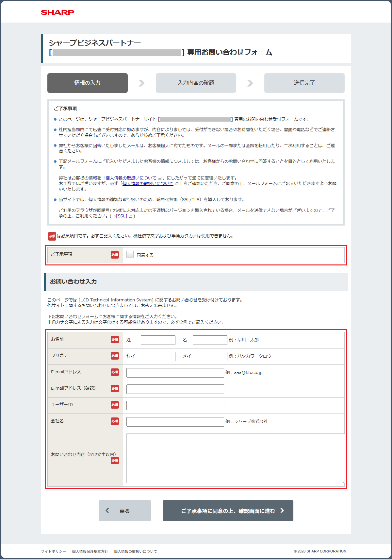392x559 pixels.
Task: Click the arrow between 情報の入力 and 入力内容の確認
Action: pos(141,83)
